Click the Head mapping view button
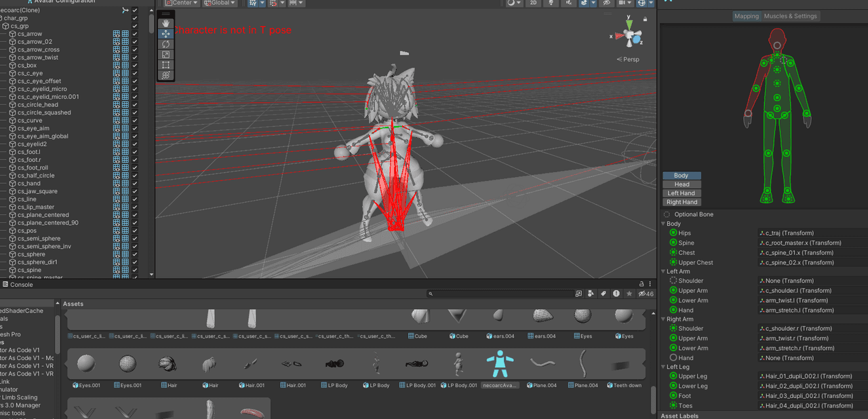Viewport: 868px width, 419px height. (x=682, y=184)
